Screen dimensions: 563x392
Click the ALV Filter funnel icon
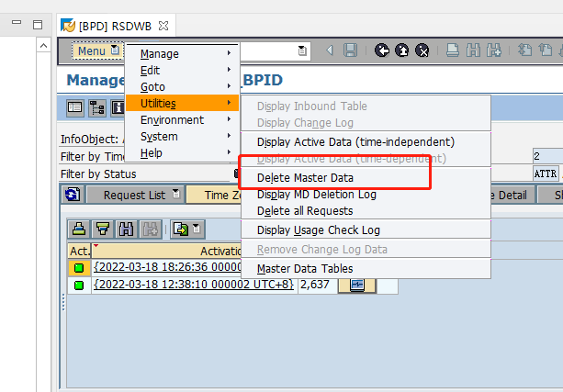[103, 229]
